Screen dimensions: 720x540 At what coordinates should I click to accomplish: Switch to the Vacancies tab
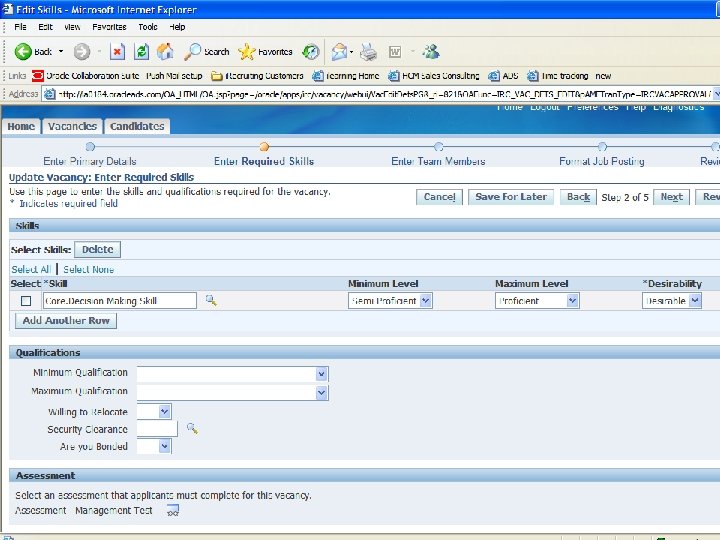[73, 126]
